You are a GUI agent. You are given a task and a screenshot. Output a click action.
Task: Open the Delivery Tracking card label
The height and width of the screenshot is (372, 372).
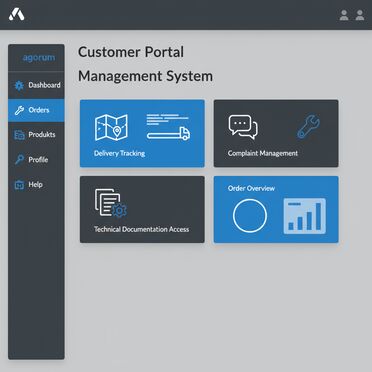tap(119, 153)
